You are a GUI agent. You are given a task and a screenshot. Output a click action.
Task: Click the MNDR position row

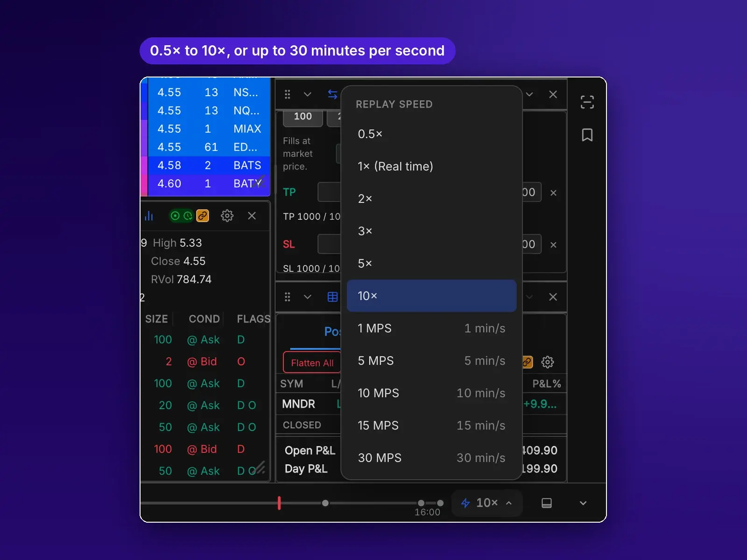[x=421, y=404]
